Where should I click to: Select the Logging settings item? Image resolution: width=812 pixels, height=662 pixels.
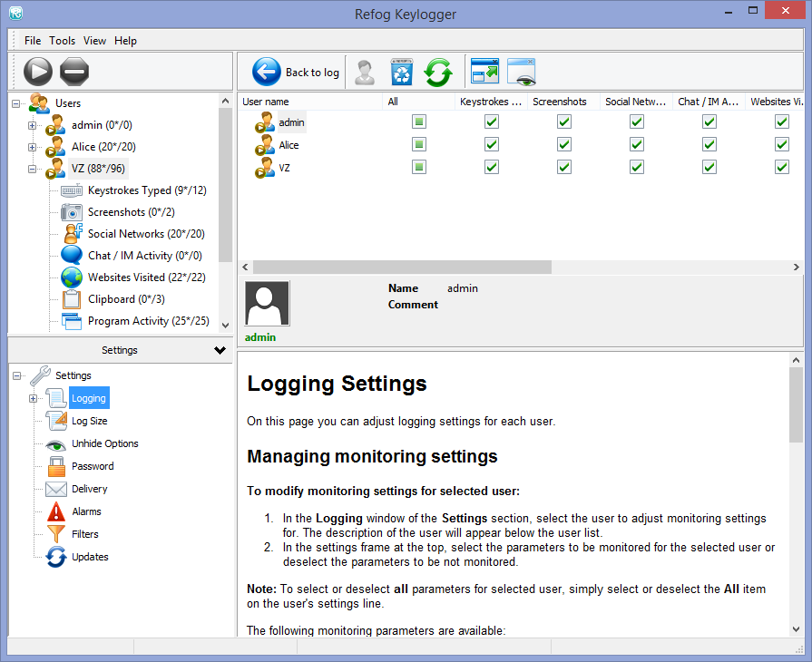coord(89,398)
